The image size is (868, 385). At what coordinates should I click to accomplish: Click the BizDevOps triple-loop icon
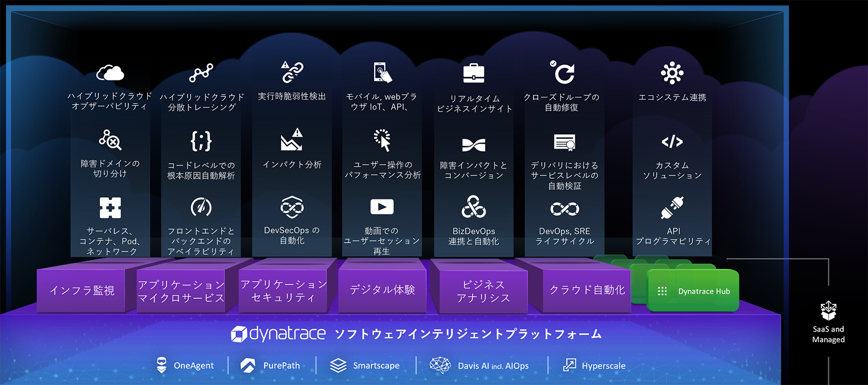pos(474,207)
